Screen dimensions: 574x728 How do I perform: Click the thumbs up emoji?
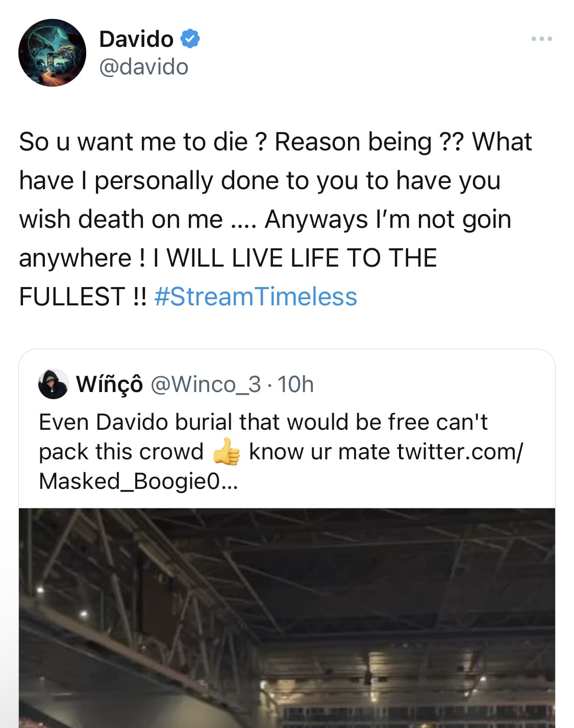pos(226,452)
